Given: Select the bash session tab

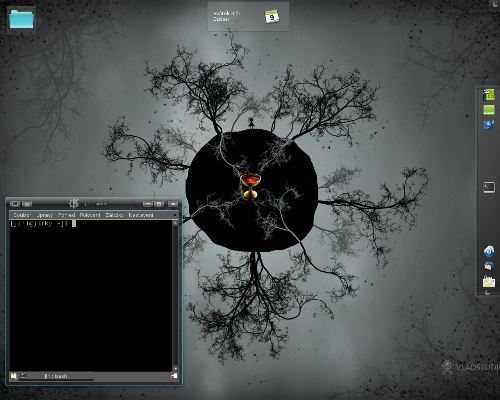Looking at the screenshot, I should (56, 376).
